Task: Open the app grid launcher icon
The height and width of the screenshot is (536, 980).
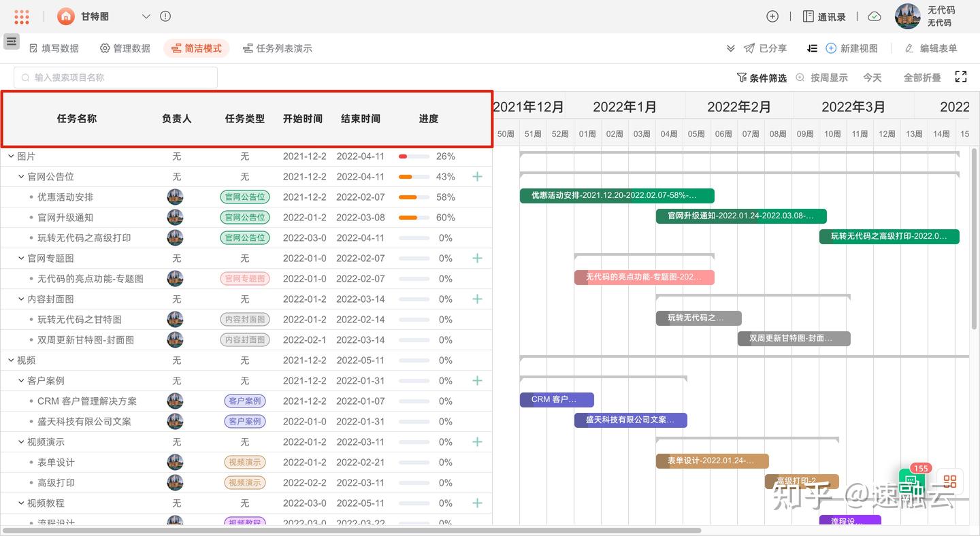Action: (21, 17)
